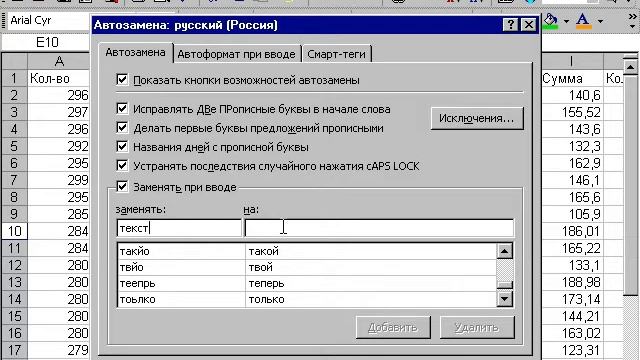Click the Удалить button
This screenshot has height=360, width=640.
(477, 327)
